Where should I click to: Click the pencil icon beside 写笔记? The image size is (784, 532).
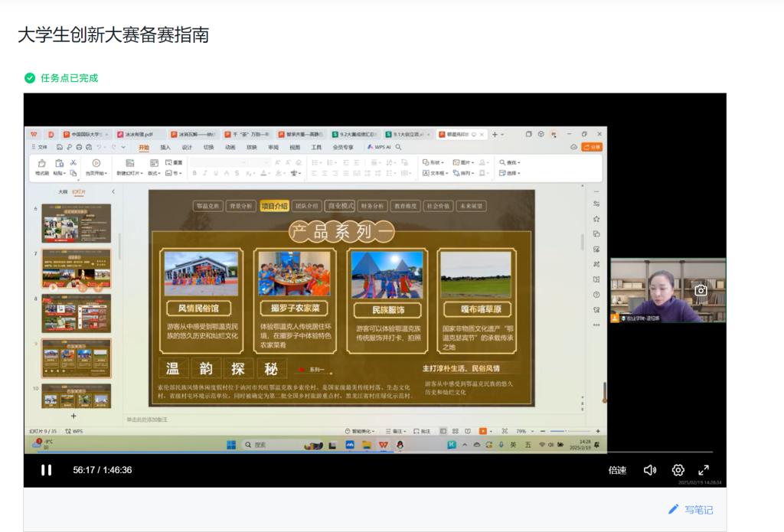pyautogui.click(x=674, y=509)
